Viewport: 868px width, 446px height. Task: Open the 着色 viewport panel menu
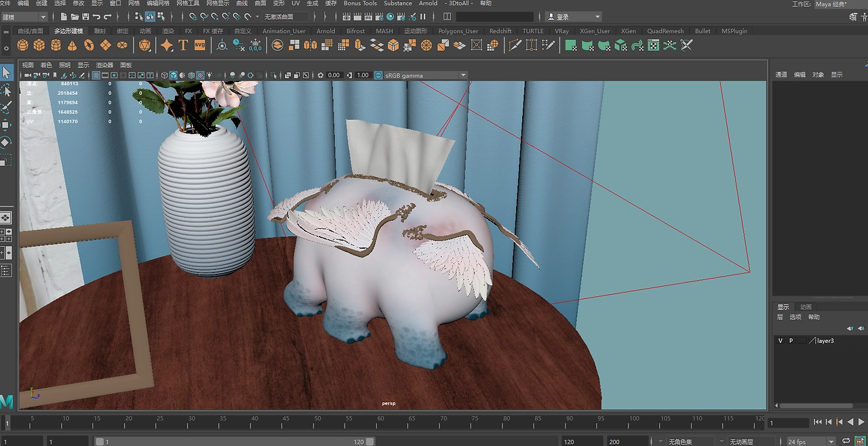click(x=46, y=65)
